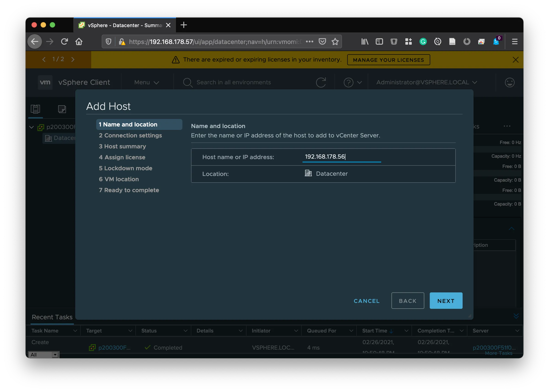Click the browser reload page icon

(64, 41)
